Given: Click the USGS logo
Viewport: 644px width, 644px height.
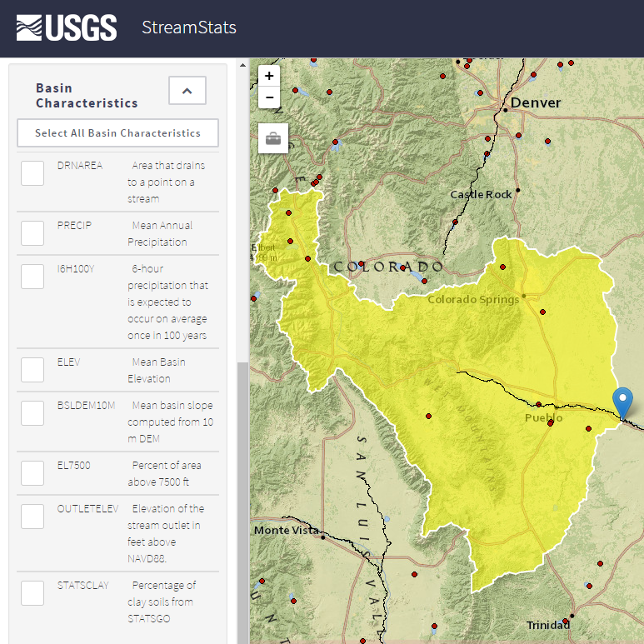Looking at the screenshot, I should (67, 27).
